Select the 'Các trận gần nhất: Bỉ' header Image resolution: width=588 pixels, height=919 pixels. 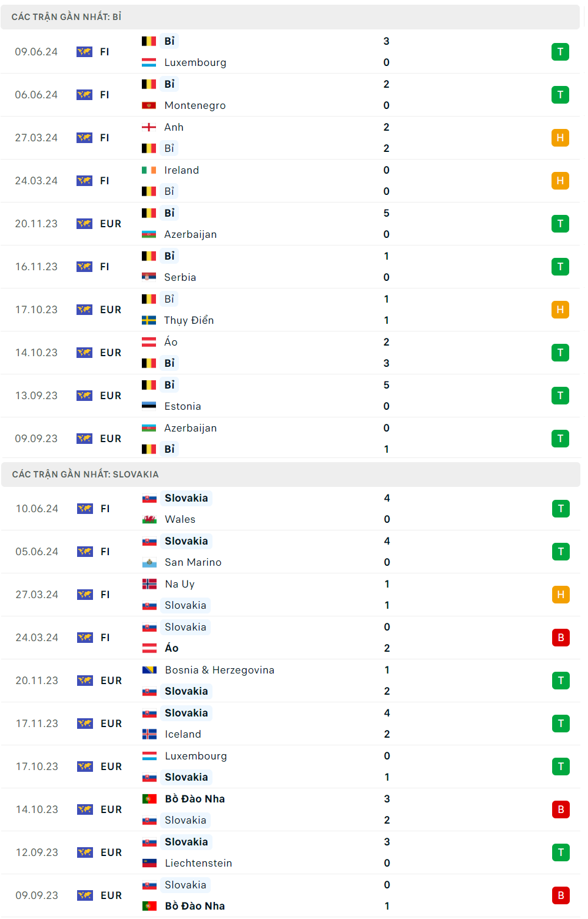coord(67,17)
